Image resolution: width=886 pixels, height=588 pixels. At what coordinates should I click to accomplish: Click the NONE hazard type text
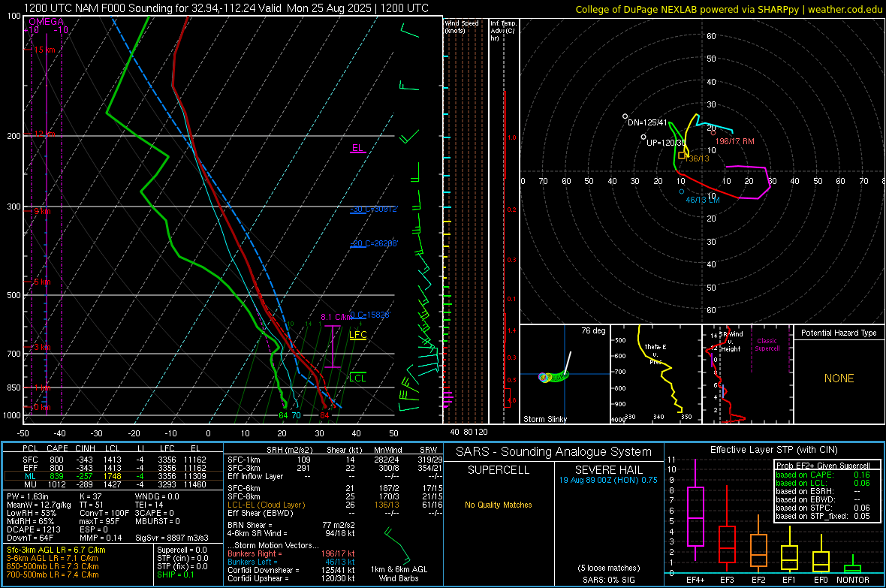pyautogui.click(x=839, y=378)
